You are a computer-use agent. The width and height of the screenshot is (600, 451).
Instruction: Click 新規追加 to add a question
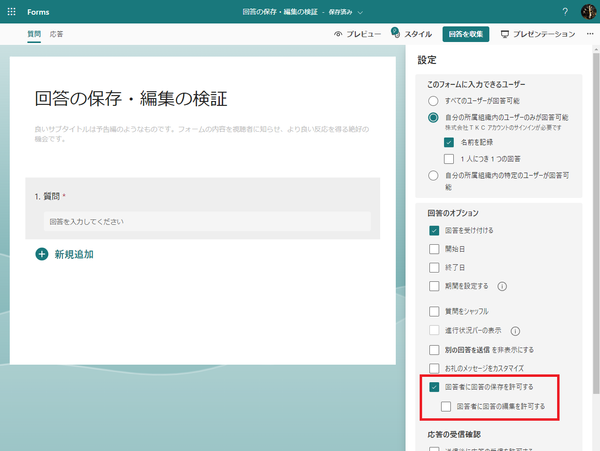65,254
